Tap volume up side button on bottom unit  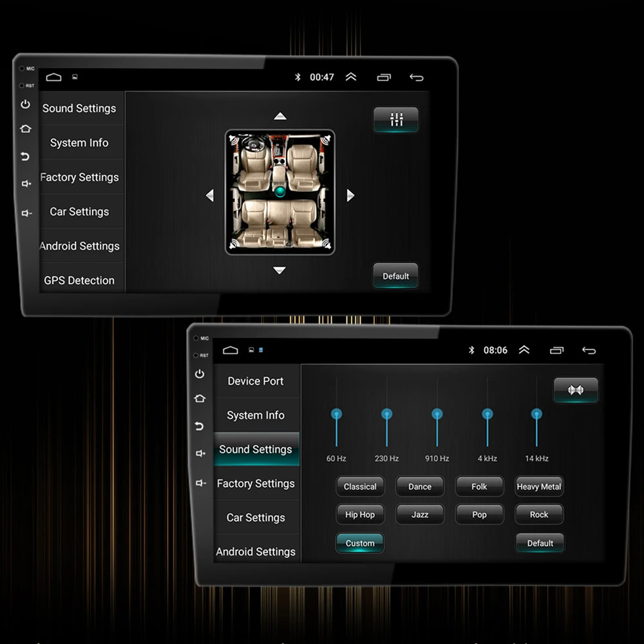click(200, 453)
